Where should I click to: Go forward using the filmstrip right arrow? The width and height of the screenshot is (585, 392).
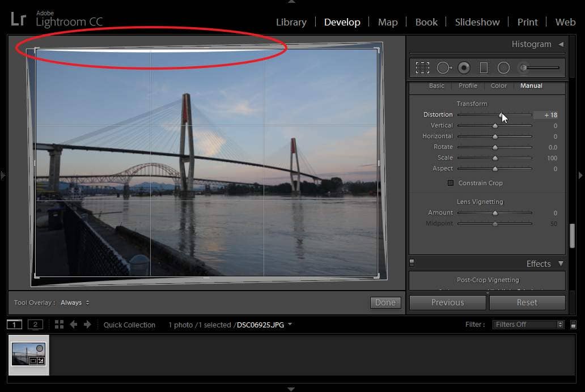pos(87,325)
